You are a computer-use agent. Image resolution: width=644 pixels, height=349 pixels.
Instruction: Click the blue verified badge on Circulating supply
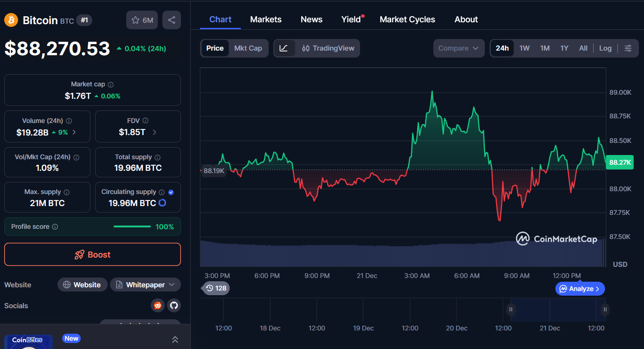pyautogui.click(x=171, y=192)
